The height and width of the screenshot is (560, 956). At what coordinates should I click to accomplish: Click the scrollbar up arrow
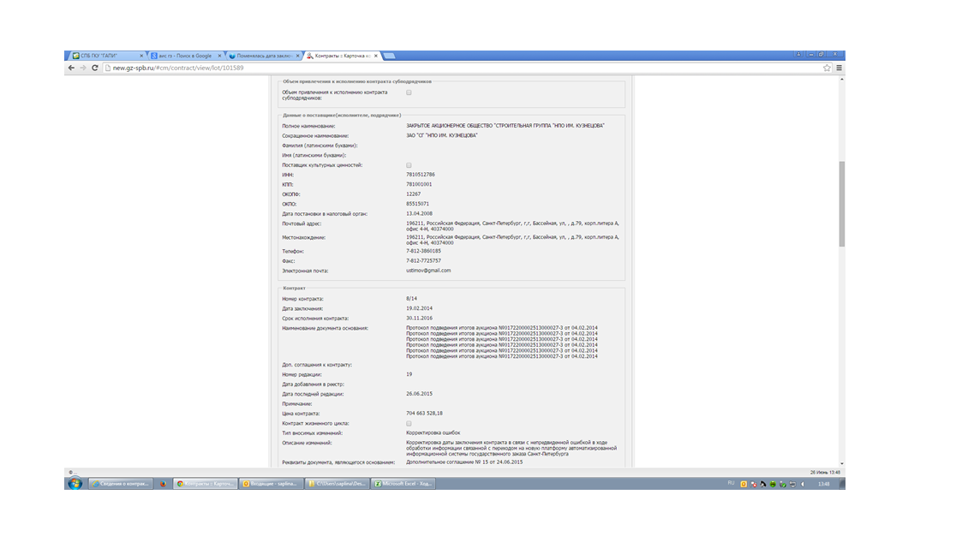[x=842, y=80]
